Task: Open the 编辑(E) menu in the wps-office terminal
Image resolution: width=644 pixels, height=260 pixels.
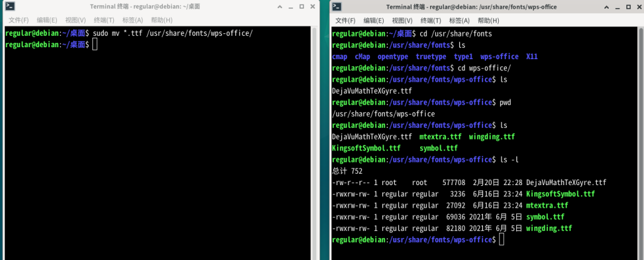Action: (x=374, y=20)
